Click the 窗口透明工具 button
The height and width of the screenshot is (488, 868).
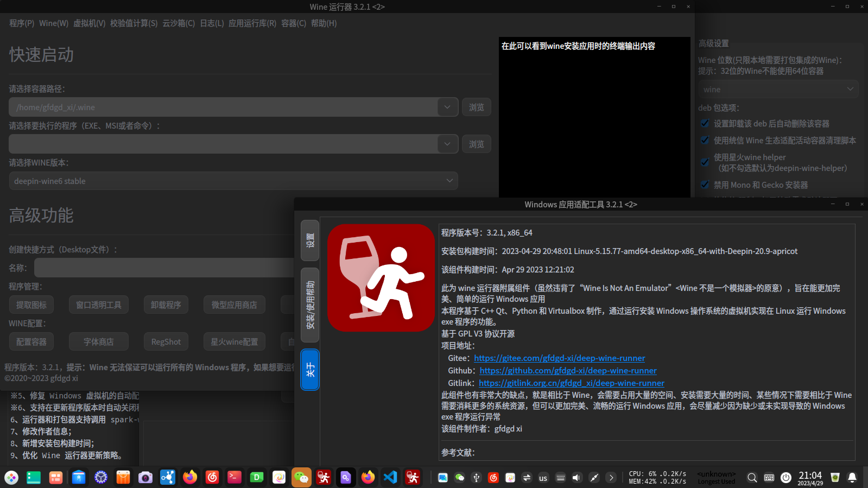tap(99, 305)
